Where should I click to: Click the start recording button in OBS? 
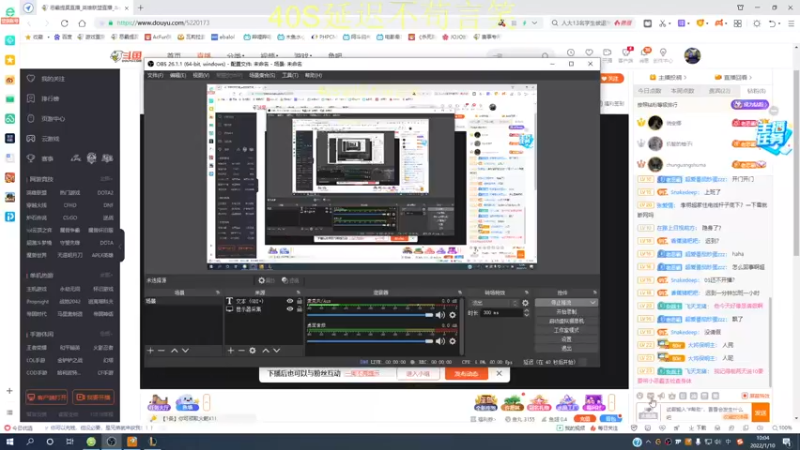566,312
